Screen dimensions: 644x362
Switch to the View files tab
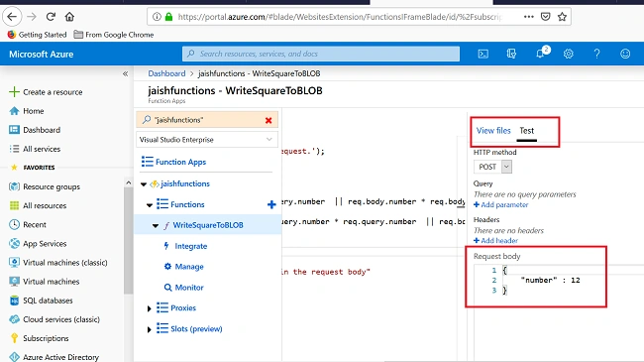tap(493, 130)
